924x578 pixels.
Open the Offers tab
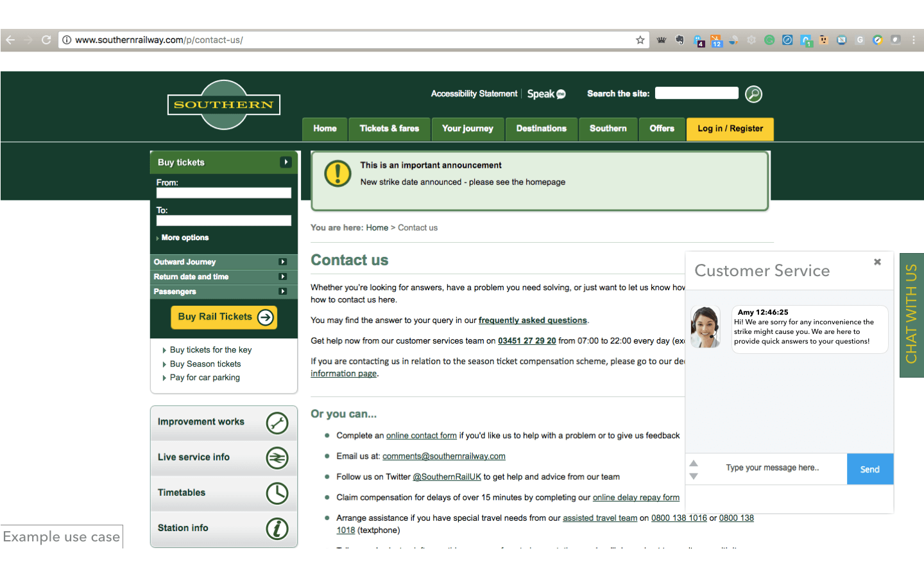coord(662,129)
